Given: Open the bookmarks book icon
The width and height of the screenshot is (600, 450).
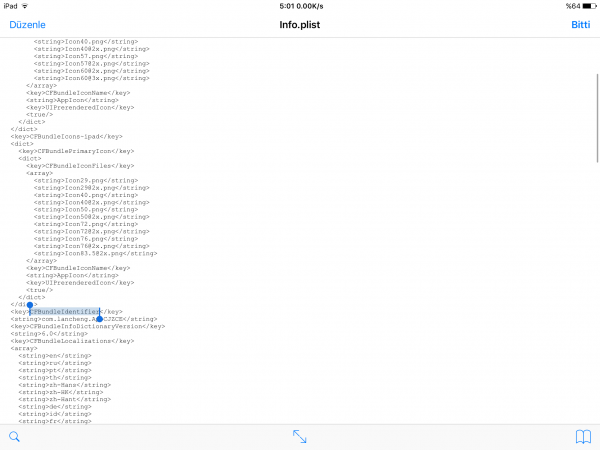Looking at the screenshot, I should click(584, 437).
